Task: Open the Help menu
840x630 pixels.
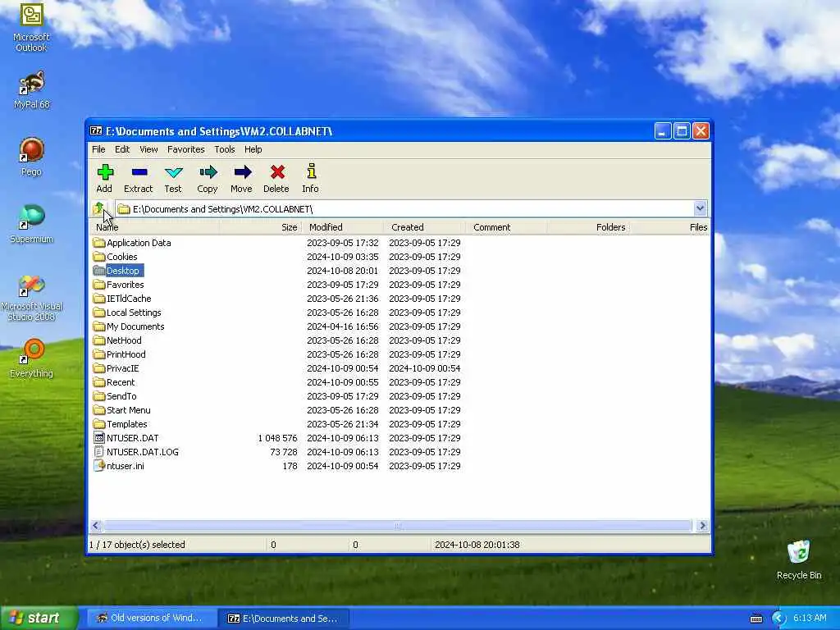Action: tap(253, 149)
